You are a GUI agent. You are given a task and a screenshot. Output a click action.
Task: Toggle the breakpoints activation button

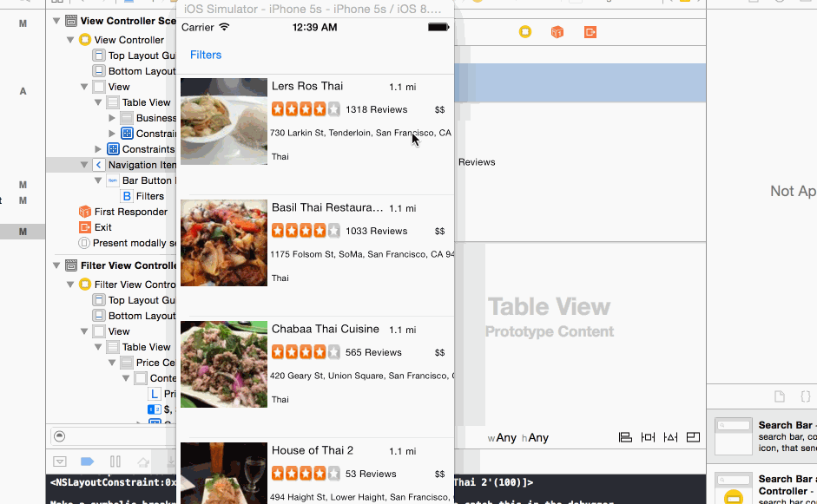pyautogui.click(x=87, y=461)
